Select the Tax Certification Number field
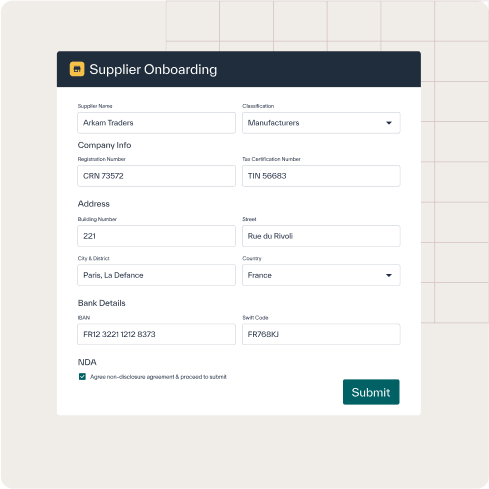Screen dimensions: 489x489 [x=321, y=176]
